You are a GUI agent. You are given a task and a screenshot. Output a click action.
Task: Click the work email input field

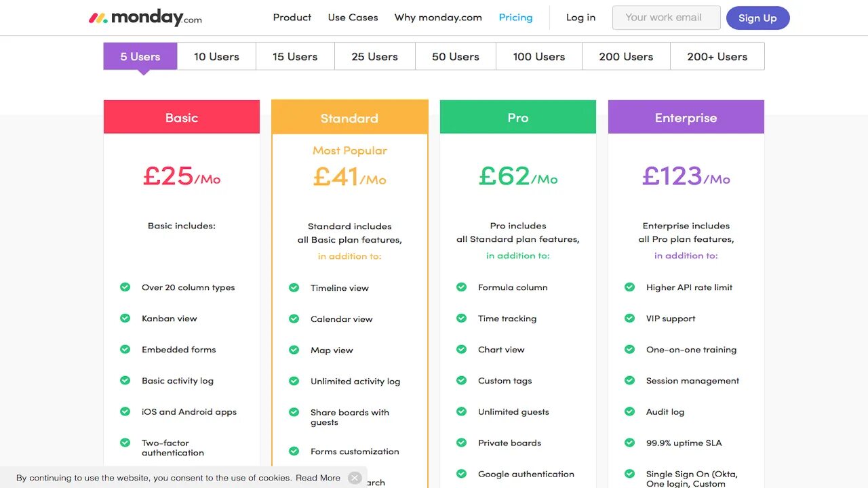(666, 18)
